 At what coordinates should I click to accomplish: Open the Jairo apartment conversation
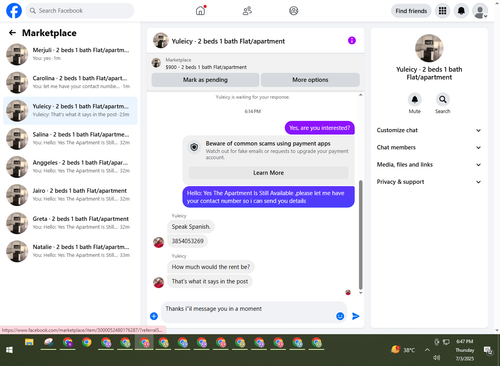point(70,195)
